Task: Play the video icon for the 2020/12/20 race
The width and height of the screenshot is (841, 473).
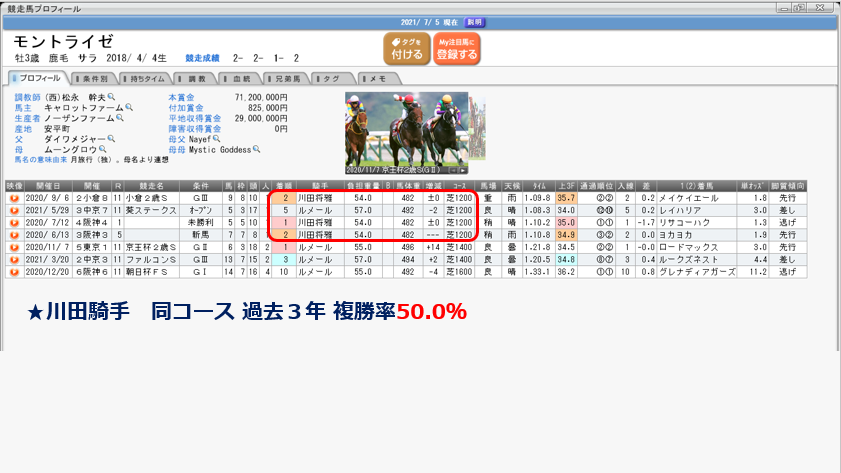Action: point(14,270)
